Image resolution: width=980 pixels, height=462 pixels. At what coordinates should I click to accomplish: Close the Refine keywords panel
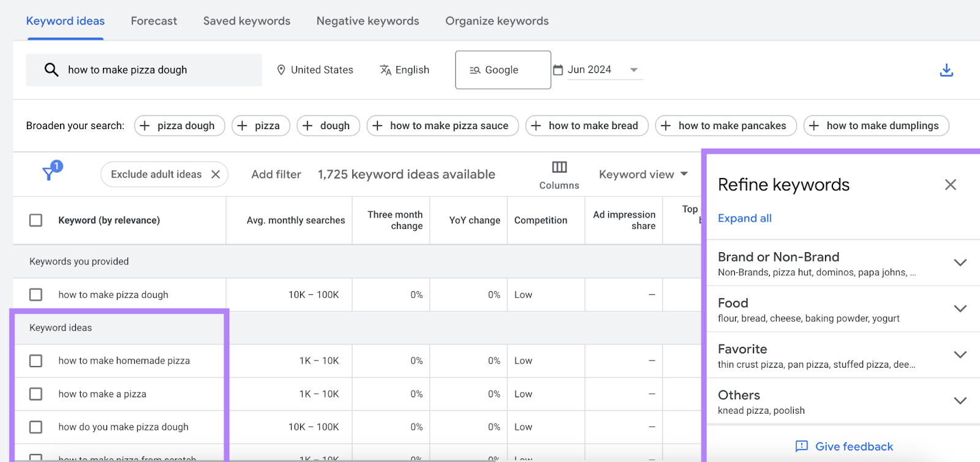coord(950,185)
